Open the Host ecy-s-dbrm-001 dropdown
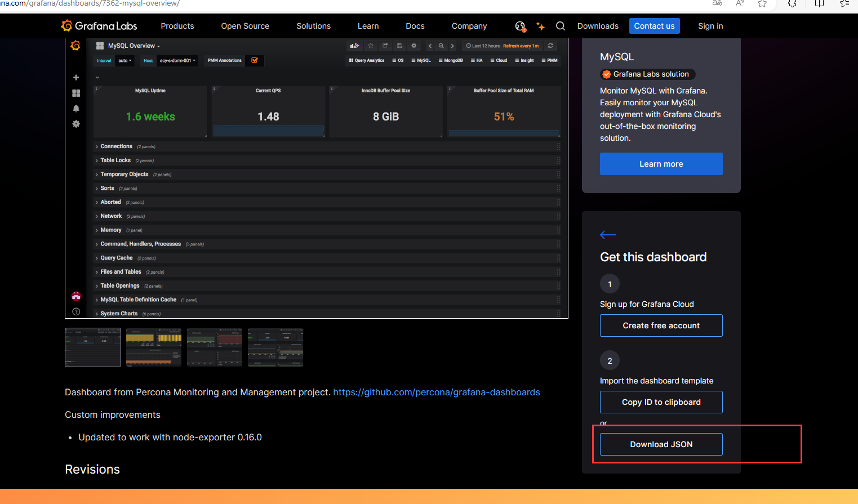The width and height of the screenshot is (858, 504). pos(177,60)
